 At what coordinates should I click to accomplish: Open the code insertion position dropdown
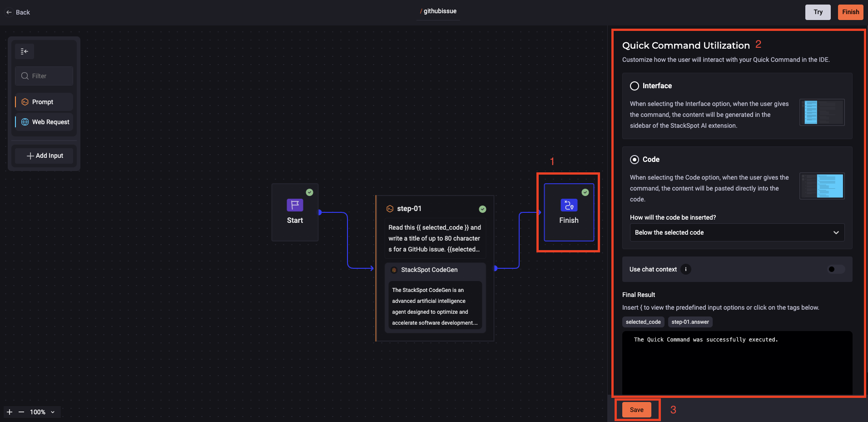(x=736, y=232)
